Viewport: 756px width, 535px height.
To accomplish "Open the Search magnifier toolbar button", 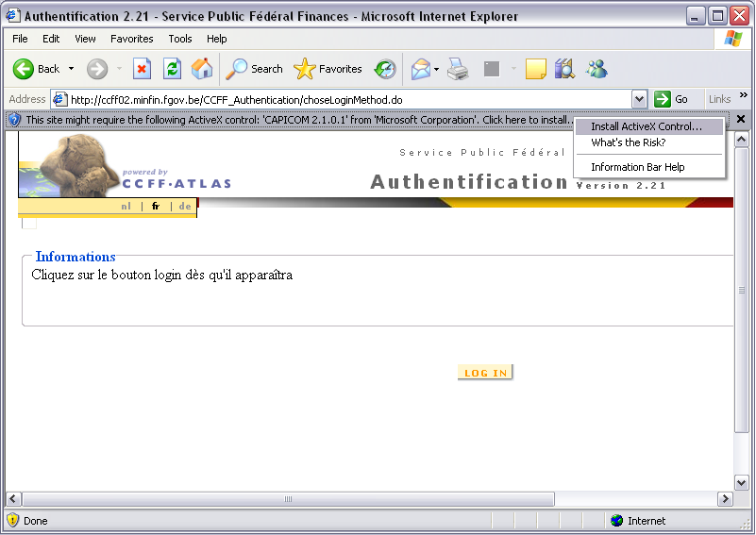I will pyautogui.click(x=255, y=69).
